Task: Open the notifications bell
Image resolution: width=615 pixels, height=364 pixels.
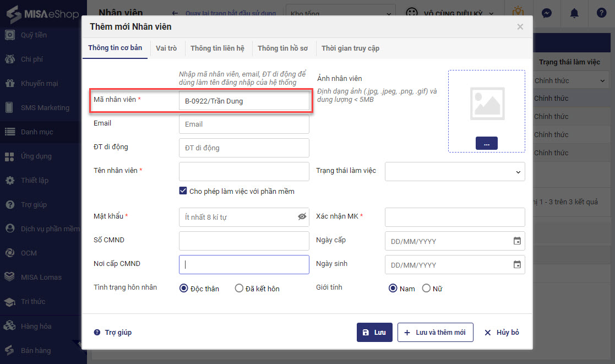Action: coord(574,13)
